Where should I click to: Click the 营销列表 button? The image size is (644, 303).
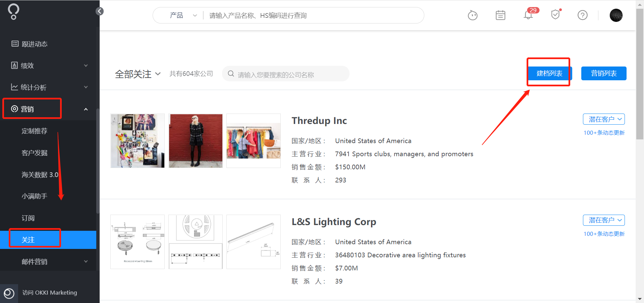pos(604,73)
